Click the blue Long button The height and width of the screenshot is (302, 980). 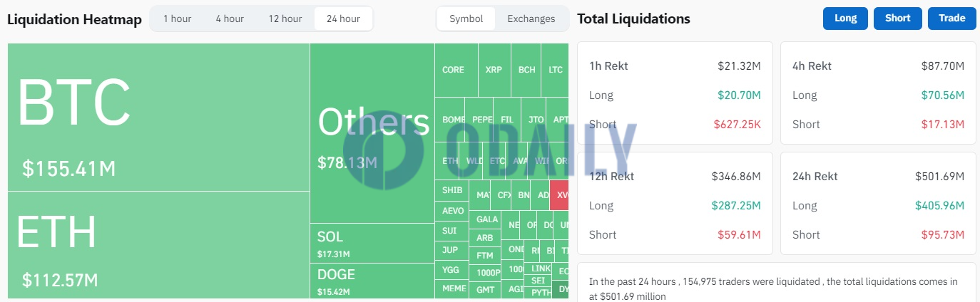pyautogui.click(x=845, y=19)
